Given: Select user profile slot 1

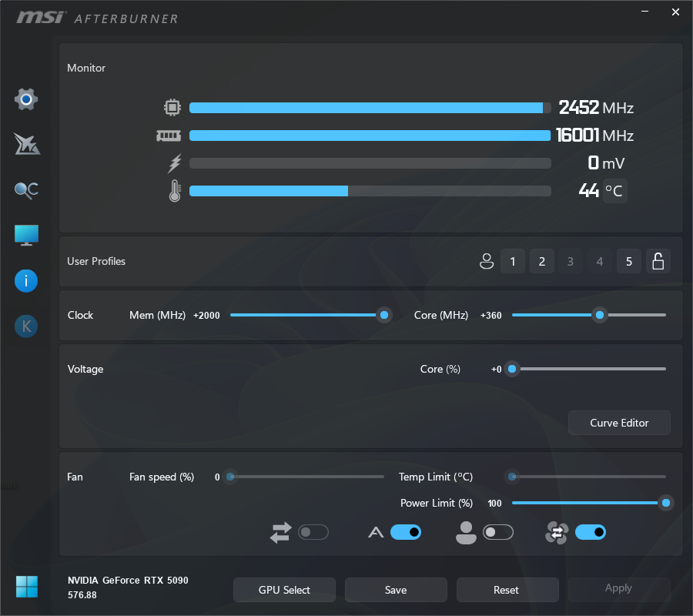Looking at the screenshot, I should [x=513, y=262].
